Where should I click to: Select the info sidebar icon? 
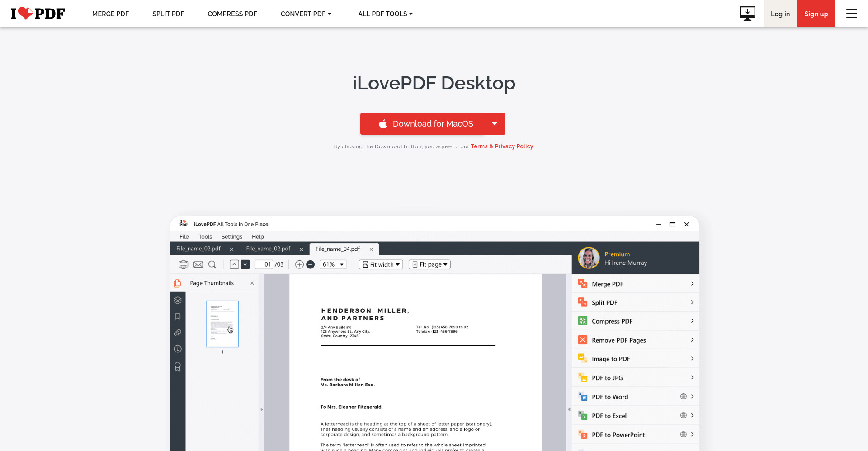[178, 349]
